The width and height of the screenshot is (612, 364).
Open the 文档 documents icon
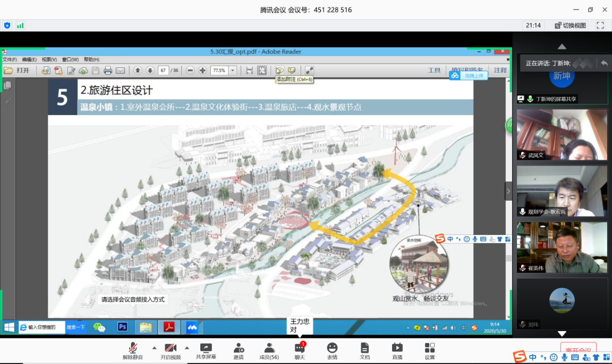coord(364,348)
